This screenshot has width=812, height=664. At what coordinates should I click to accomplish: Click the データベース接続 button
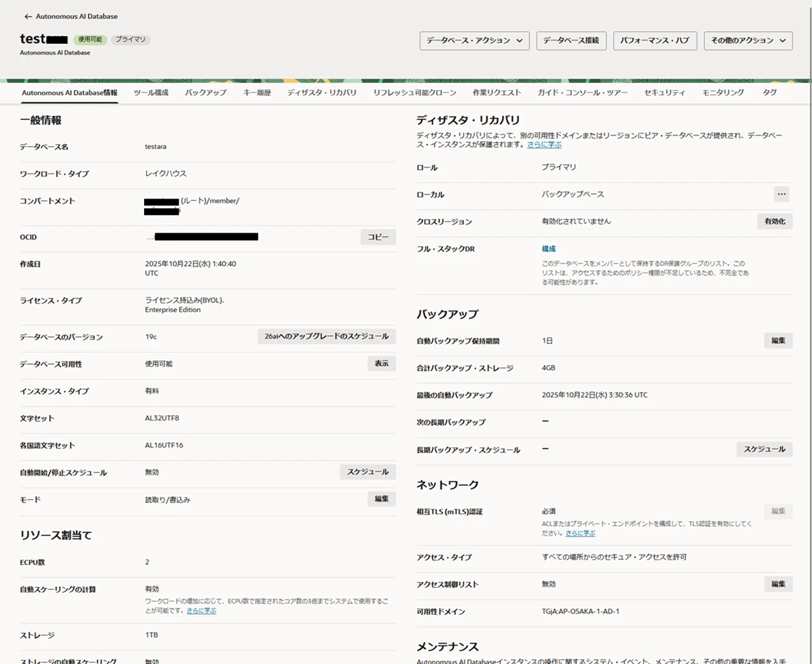571,40
